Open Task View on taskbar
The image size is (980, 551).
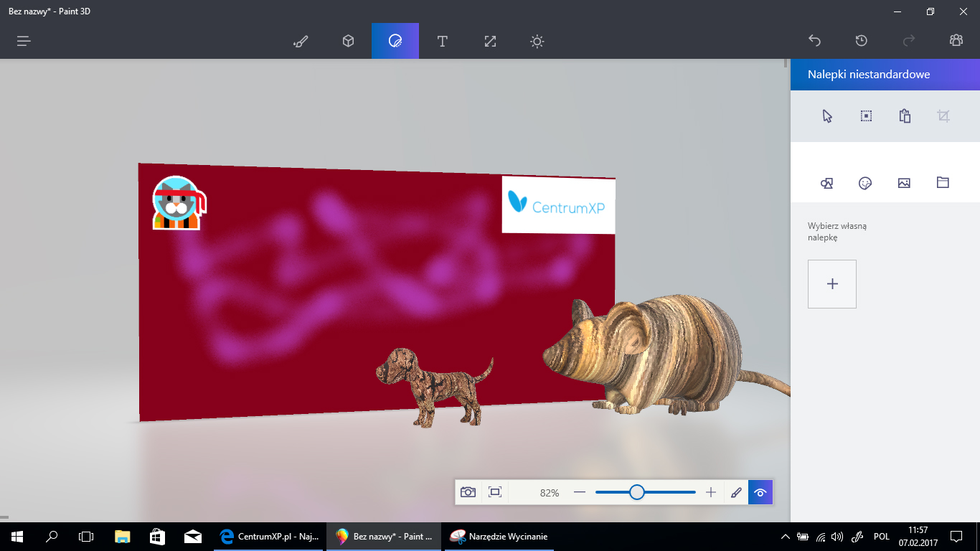(x=86, y=536)
